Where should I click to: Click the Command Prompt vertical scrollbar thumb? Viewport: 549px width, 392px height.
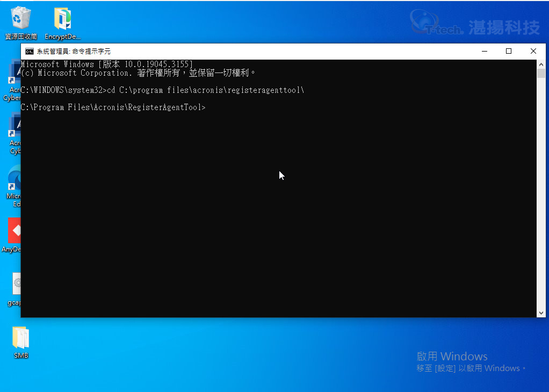click(541, 73)
